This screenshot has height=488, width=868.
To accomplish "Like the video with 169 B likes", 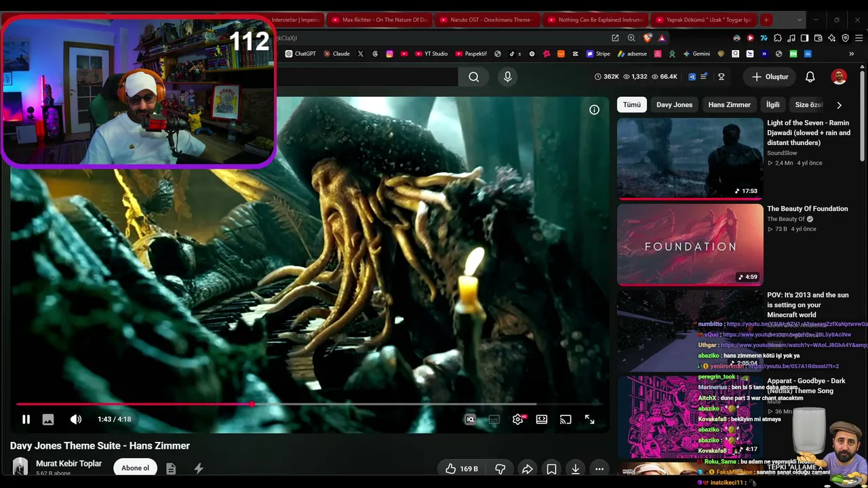I will point(461,468).
